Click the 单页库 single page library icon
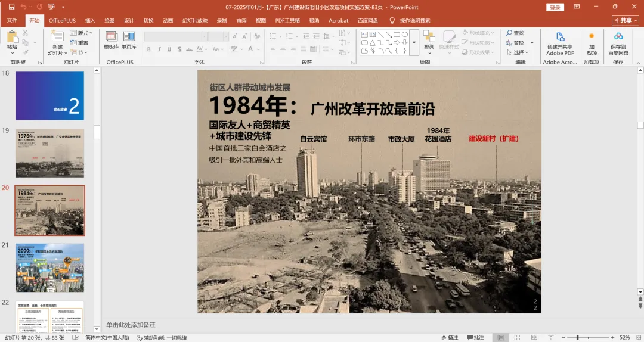Viewport: 644px width, 342px height. click(129, 39)
